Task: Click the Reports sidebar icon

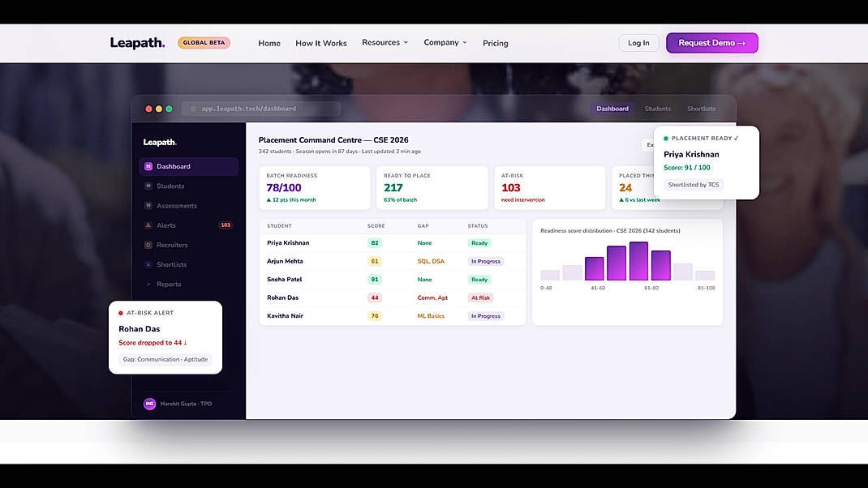Action: (x=148, y=285)
